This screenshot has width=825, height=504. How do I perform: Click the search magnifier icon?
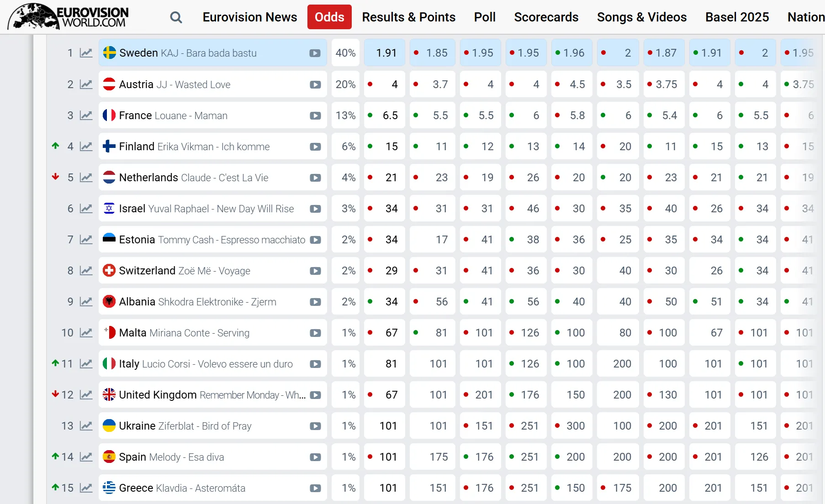pos(176,17)
